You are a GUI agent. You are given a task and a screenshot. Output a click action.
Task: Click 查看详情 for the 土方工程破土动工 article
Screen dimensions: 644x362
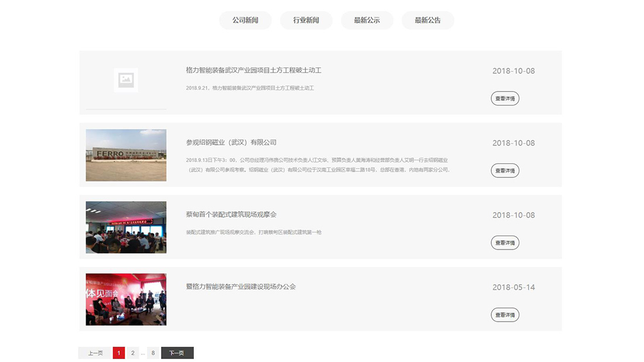tap(505, 98)
